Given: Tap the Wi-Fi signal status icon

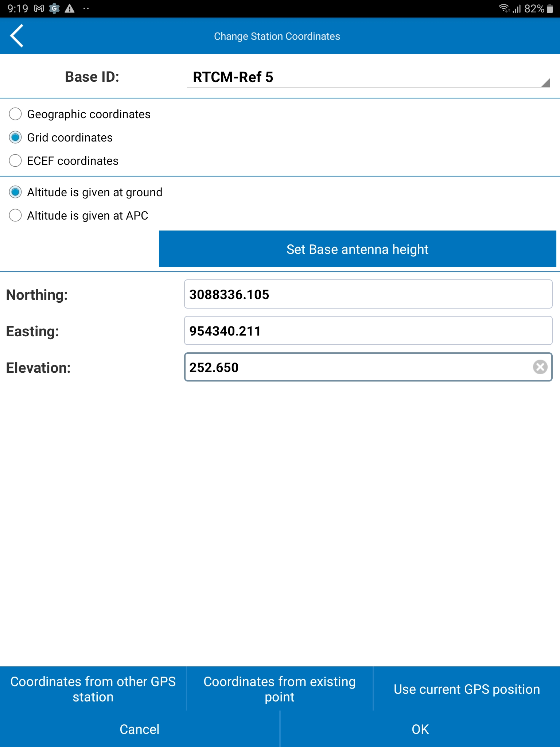Looking at the screenshot, I should [504, 8].
